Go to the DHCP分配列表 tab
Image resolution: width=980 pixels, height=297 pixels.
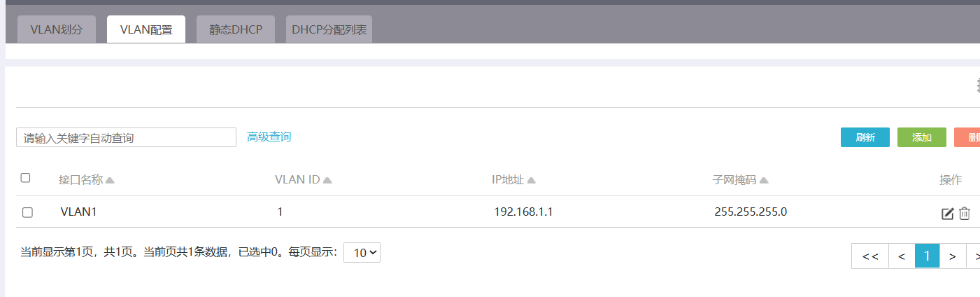(329, 29)
